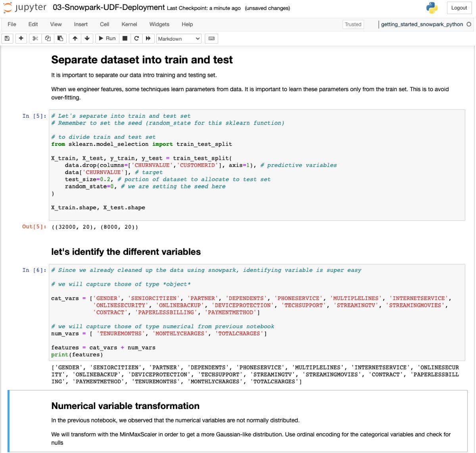The width and height of the screenshot is (476, 453).
Task: Cut selected cells with scissors icon
Action: tap(35, 38)
